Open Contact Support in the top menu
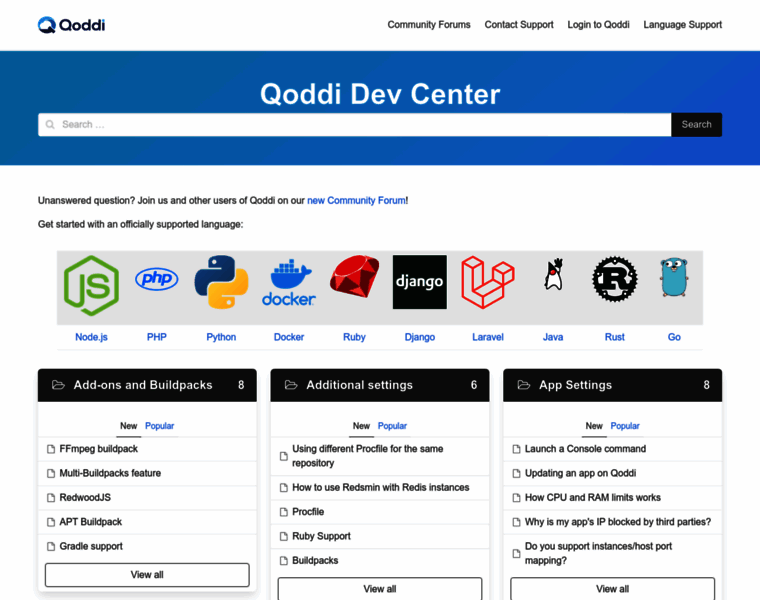Viewport: 760px width, 600px height. pyautogui.click(x=519, y=25)
